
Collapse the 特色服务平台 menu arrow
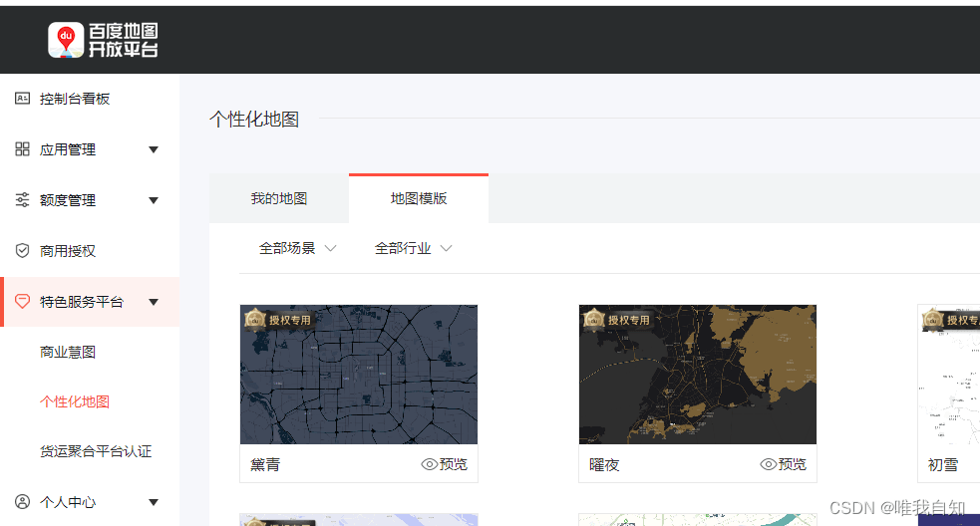(x=154, y=302)
